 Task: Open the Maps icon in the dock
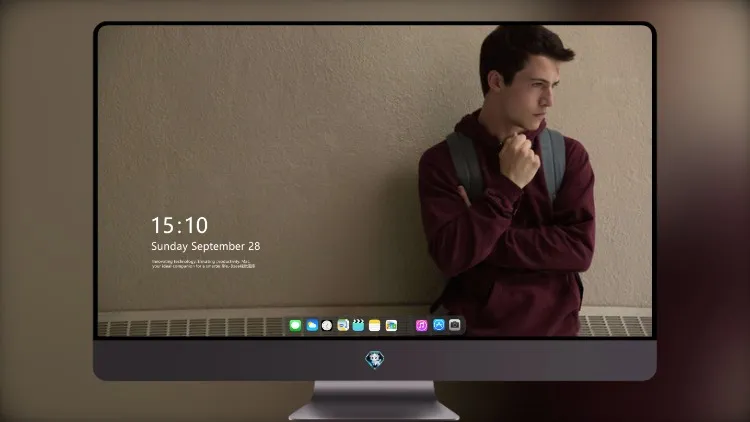click(343, 325)
